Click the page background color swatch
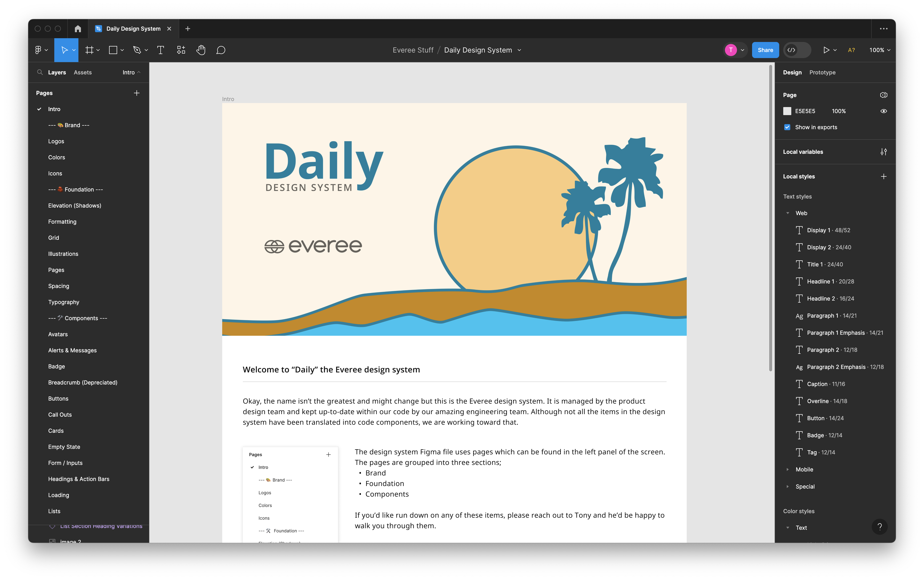Viewport: 924px width, 580px height. pyautogui.click(x=787, y=111)
